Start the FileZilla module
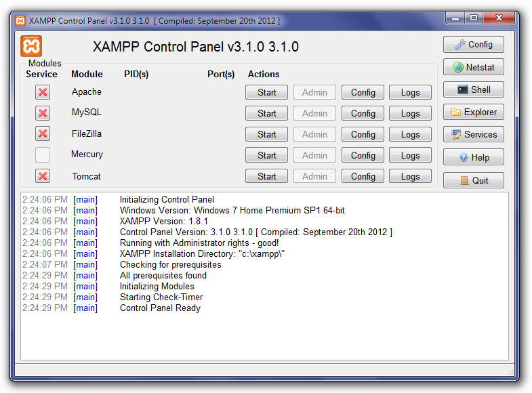This screenshot has height=393, width=532. point(267,134)
